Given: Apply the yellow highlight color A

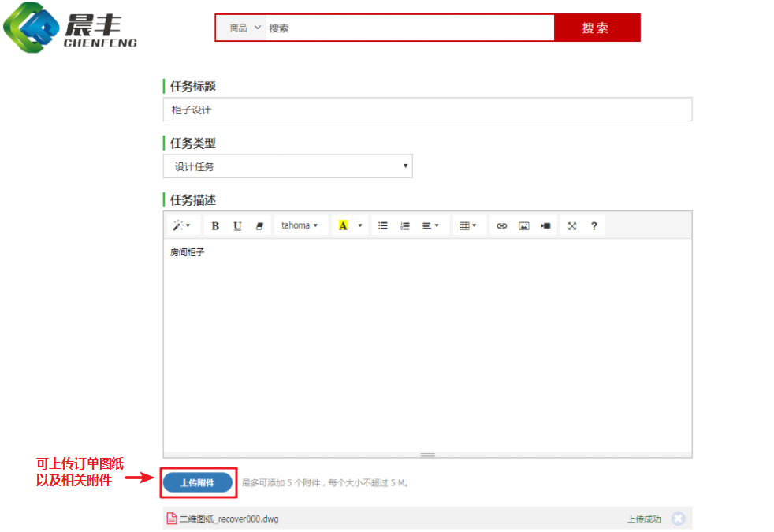Looking at the screenshot, I should 343,225.
